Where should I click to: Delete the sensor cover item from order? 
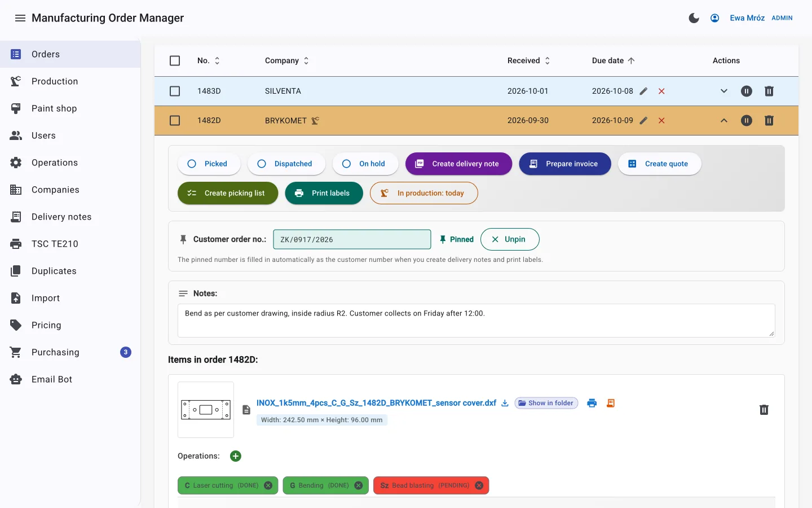click(764, 410)
